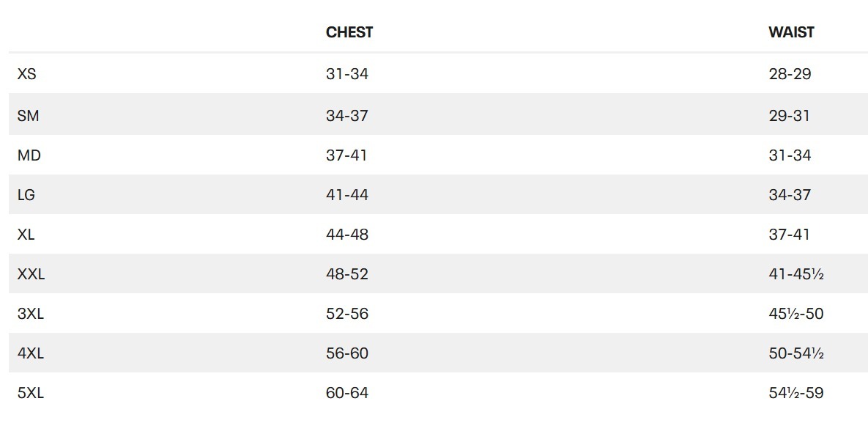Select the LG size row label
The width and height of the screenshot is (868, 423).
[26, 195]
